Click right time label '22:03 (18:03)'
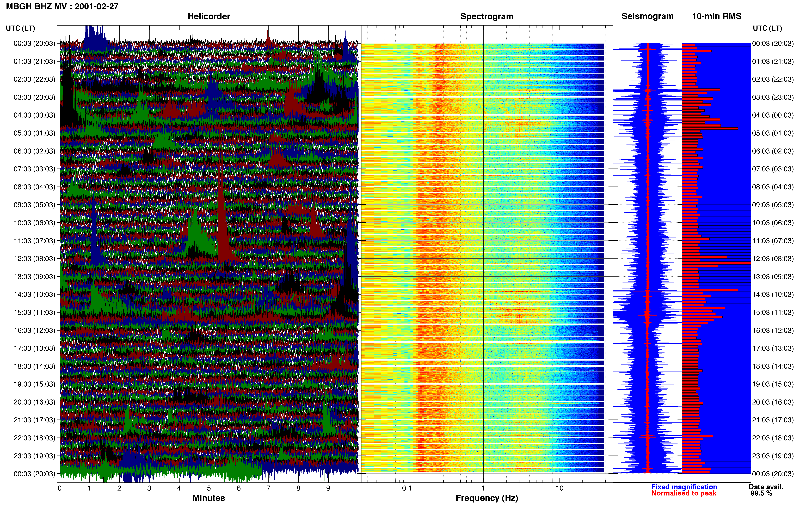 773,438
